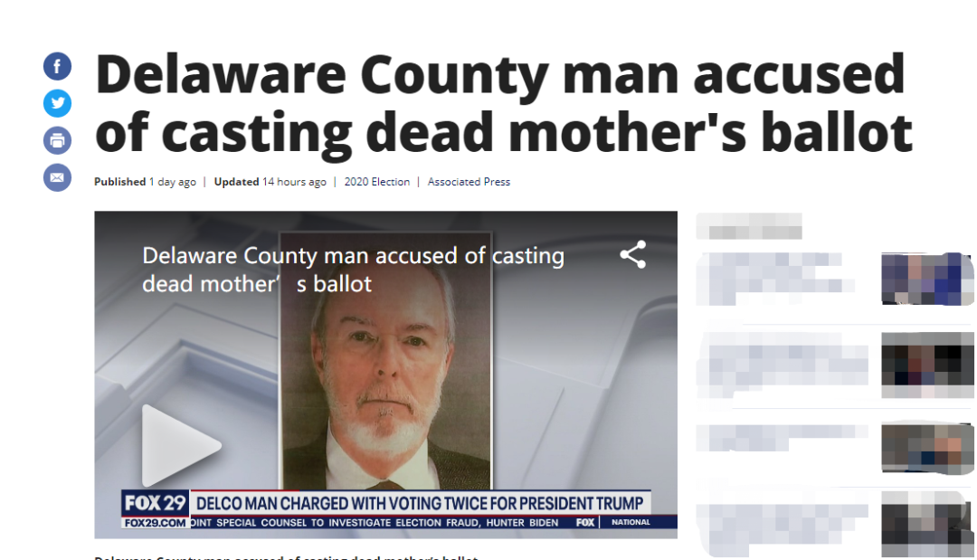Viewport: 977px width, 560px height.
Task: Click the FOX29.COM label in ticker
Action: tap(156, 523)
